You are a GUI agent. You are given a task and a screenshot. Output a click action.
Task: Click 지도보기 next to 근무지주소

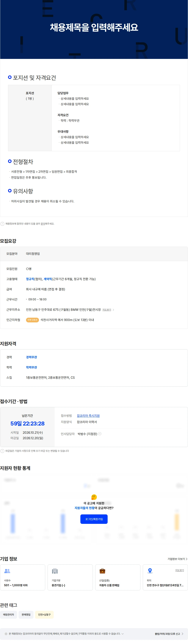(107, 309)
